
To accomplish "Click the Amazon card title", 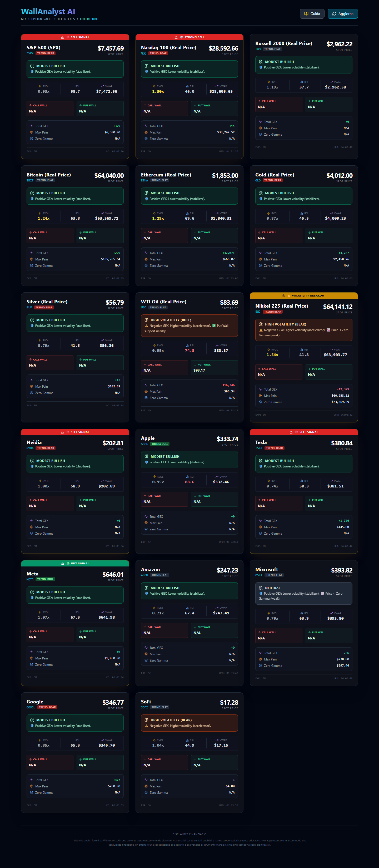I will (x=150, y=569).
